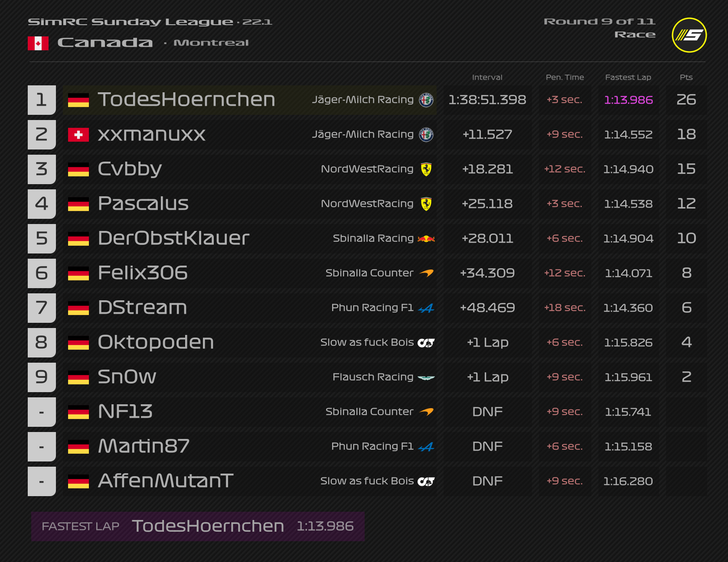Click the yellow SimRC league logo
Viewport: 728px width, 562px height.
(x=689, y=35)
